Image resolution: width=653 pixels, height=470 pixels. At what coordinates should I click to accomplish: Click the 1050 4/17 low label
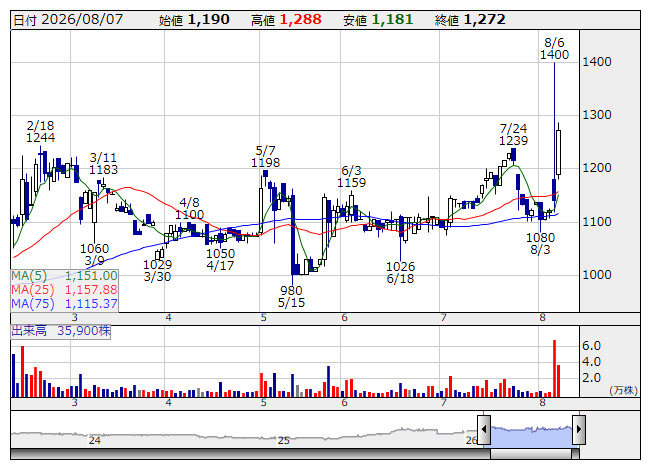pos(221,259)
